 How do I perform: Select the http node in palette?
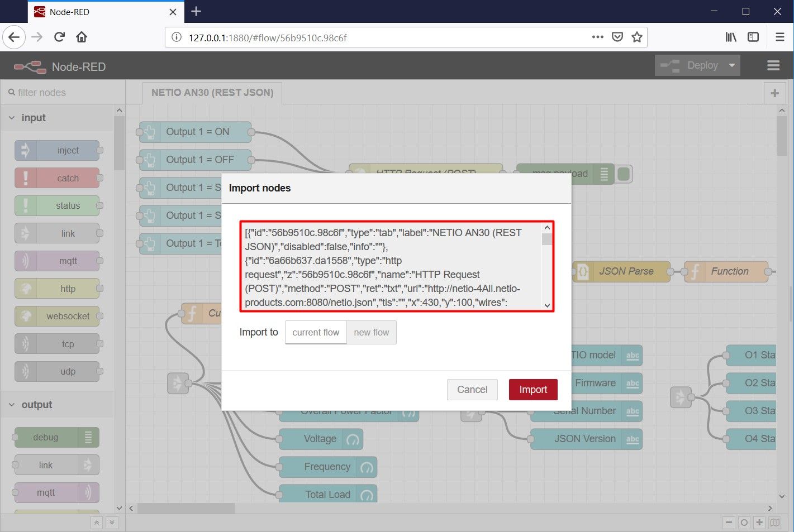(58, 288)
